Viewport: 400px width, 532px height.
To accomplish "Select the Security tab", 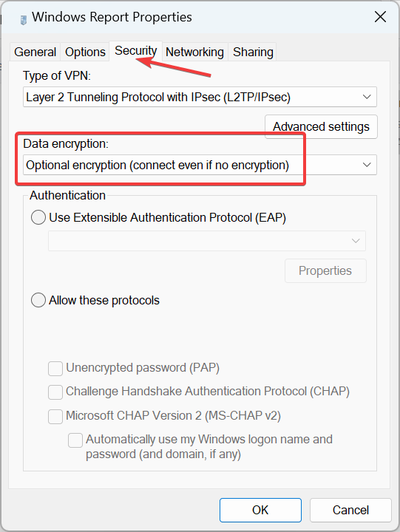I will point(135,51).
